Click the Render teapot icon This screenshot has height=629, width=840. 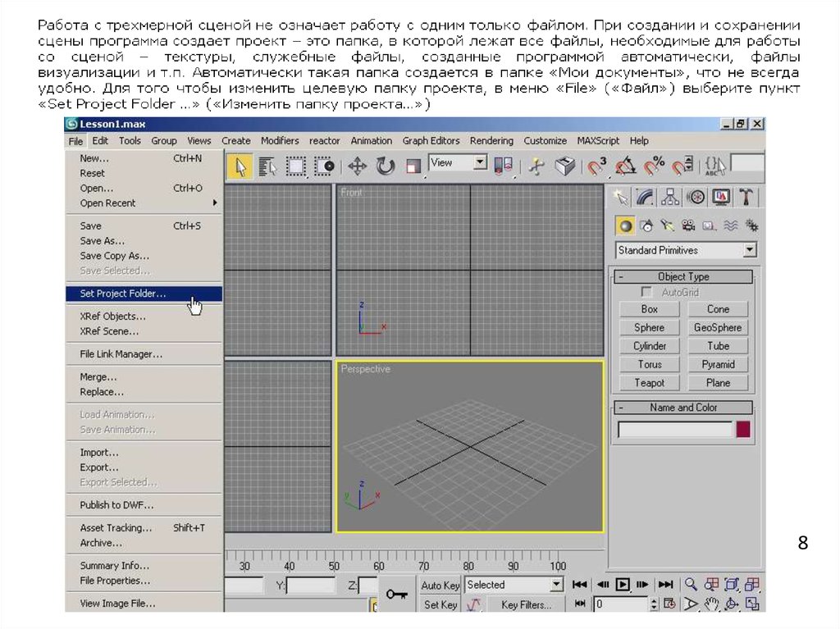pyautogui.click(x=564, y=166)
